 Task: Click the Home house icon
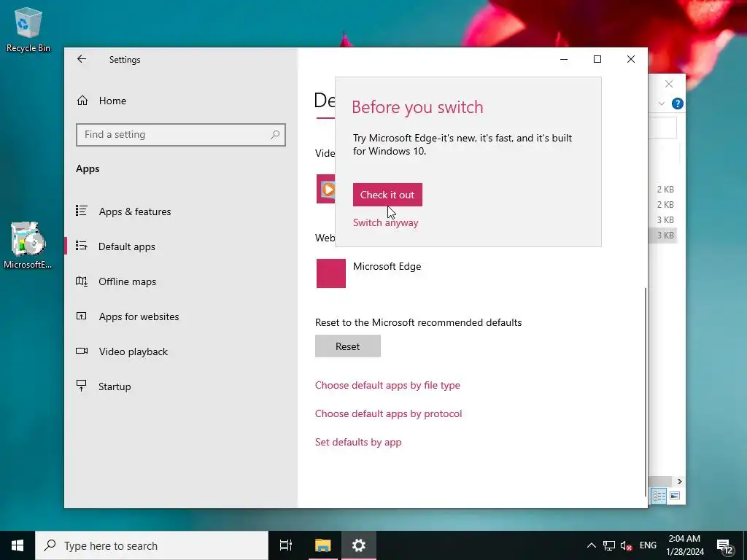click(x=82, y=101)
